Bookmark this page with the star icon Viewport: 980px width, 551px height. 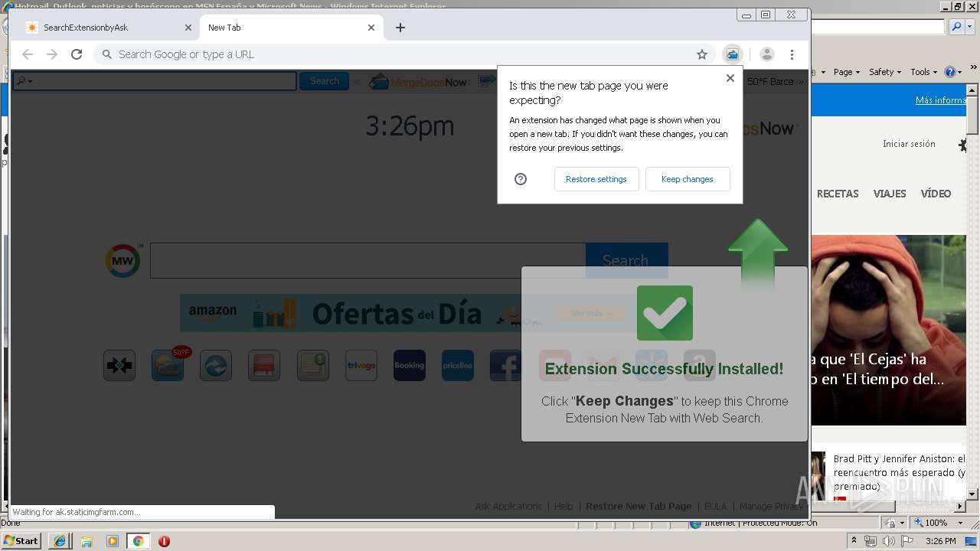click(x=701, y=54)
